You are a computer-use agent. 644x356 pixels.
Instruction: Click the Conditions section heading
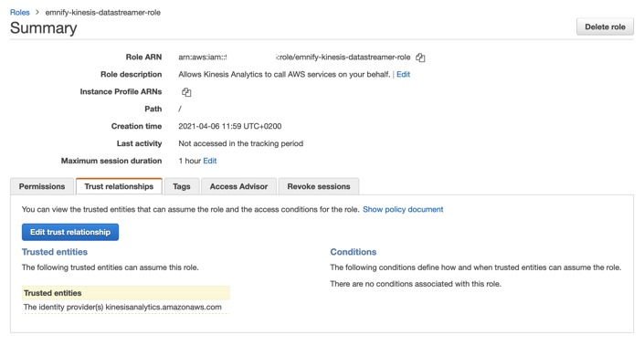coord(354,252)
